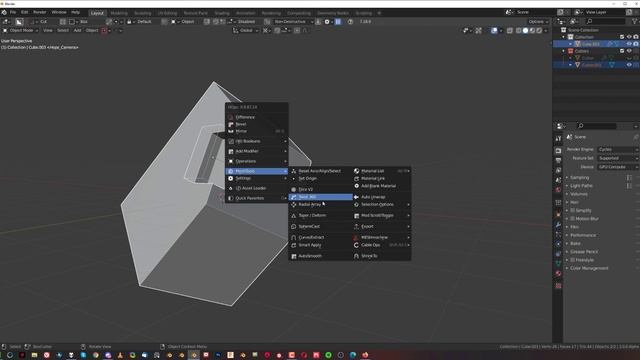This screenshot has width=640, height=360.
Task: Select solid viewport shading icon
Action: [525, 31]
